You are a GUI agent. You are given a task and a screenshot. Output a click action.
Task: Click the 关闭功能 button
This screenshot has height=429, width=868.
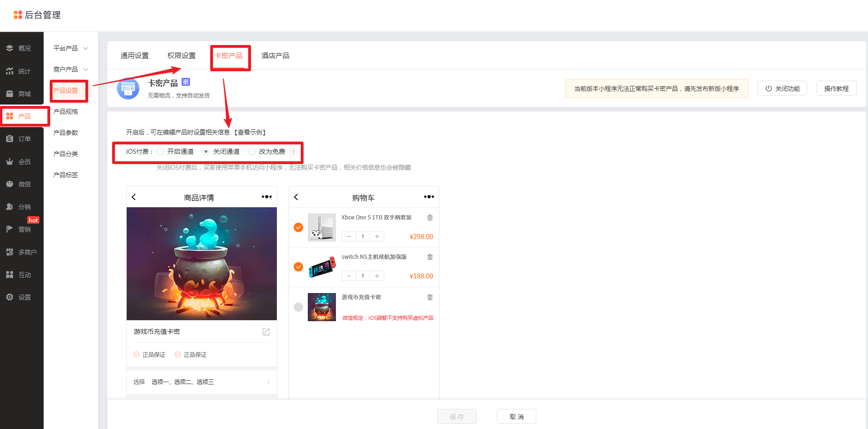click(x=782, y=88)
